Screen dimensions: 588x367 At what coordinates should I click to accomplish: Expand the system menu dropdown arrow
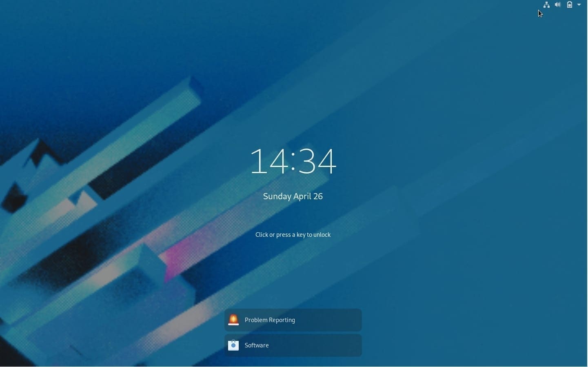tap(579, 5)
